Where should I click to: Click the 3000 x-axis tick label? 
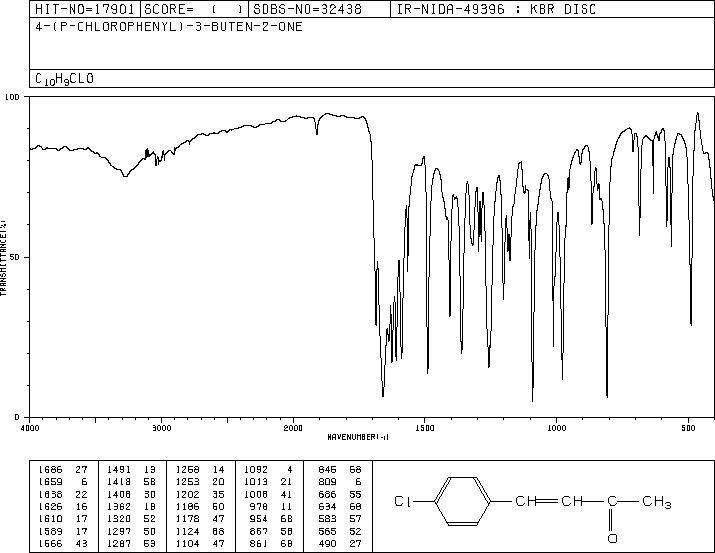[x=161, y=428]
